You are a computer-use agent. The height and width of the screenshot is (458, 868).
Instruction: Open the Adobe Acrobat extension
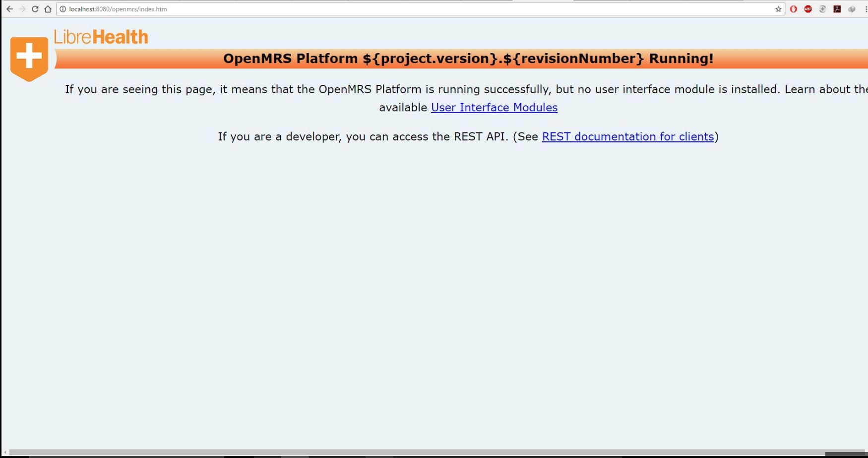click(x=837, y=9)
